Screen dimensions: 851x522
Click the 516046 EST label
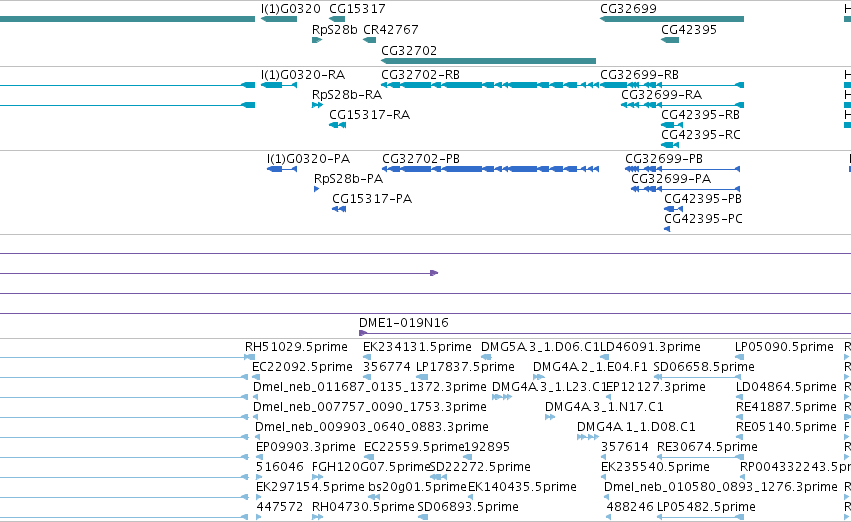coord(280,467)
